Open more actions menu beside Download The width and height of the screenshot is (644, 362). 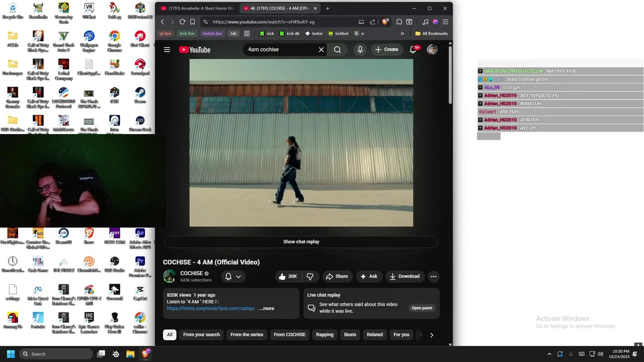[x=434, y=277]
